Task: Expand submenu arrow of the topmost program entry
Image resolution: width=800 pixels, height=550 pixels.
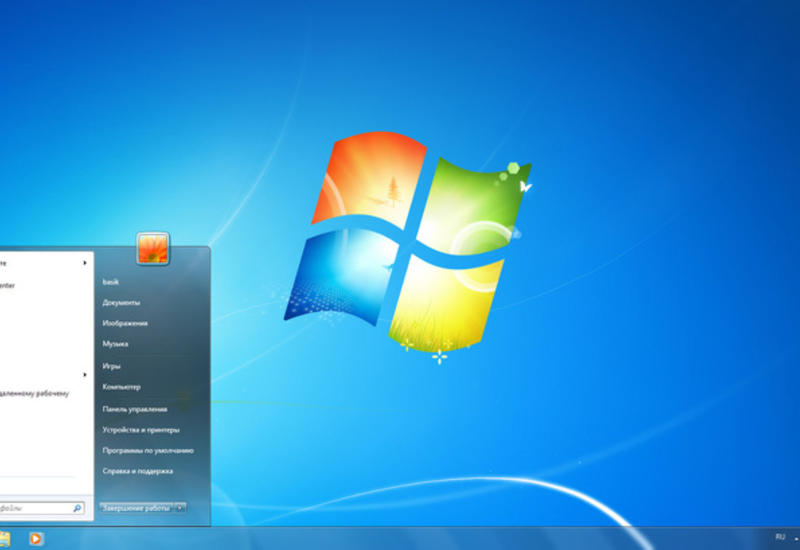Action: click(85, 263)
